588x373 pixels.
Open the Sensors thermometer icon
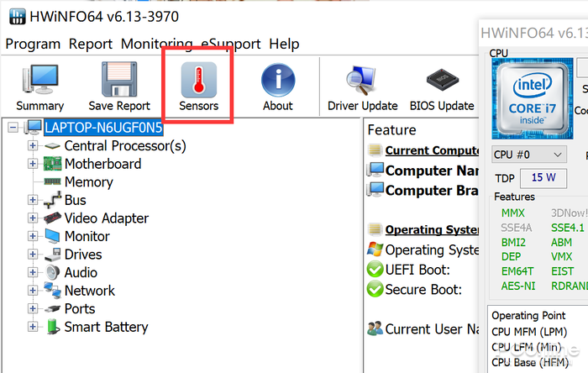(198, 88)
